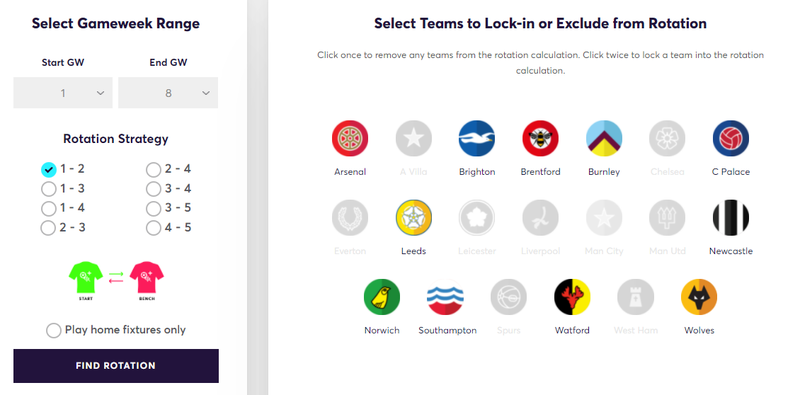
Task: Click the Watford team badge
Action: pos(572,297)
